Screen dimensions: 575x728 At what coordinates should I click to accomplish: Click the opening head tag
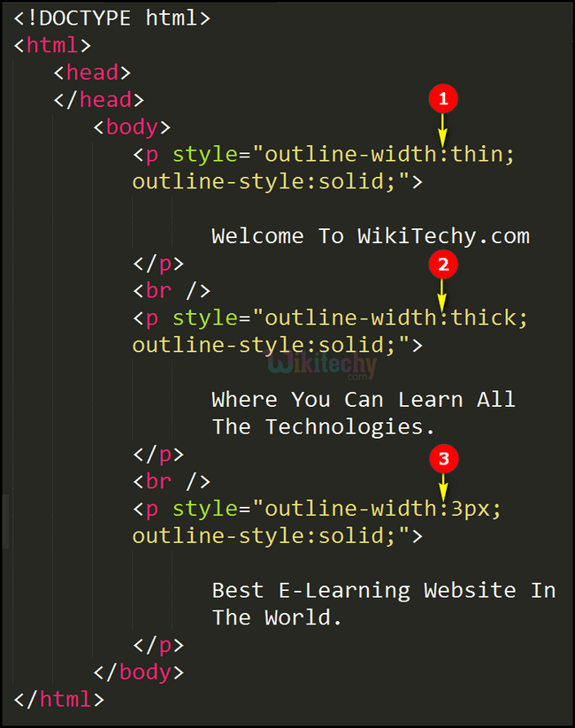pyautogui.click(x=92, y=73)
